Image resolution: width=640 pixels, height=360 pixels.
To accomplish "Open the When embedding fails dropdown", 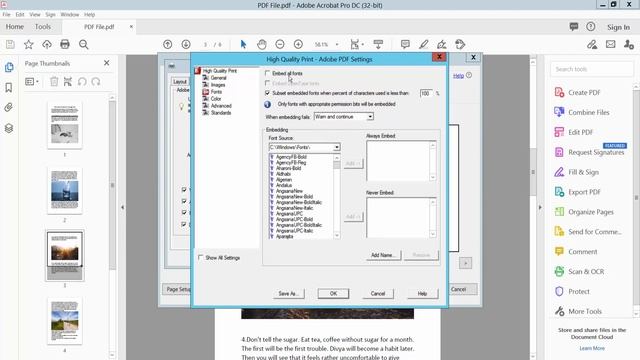I will tap(344, 117).
